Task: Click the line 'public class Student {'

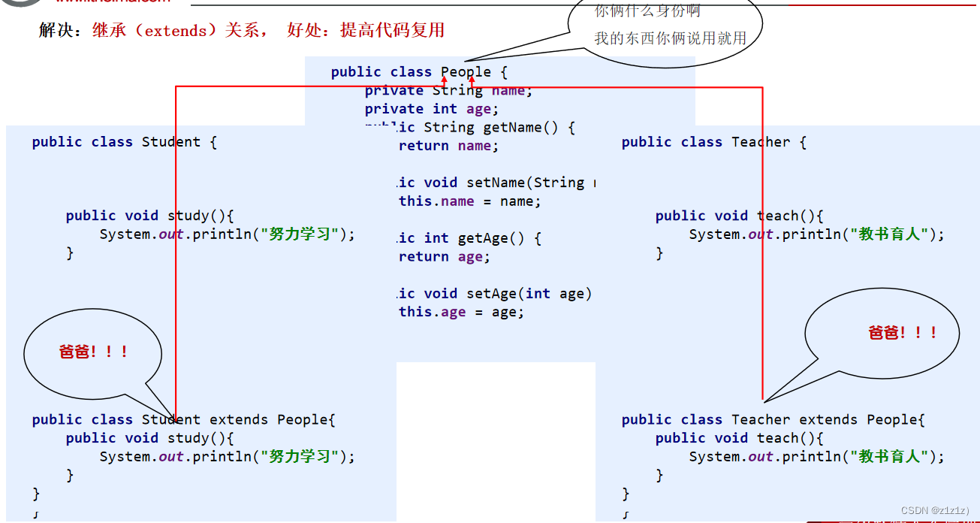Action: [x=125, y=142]
